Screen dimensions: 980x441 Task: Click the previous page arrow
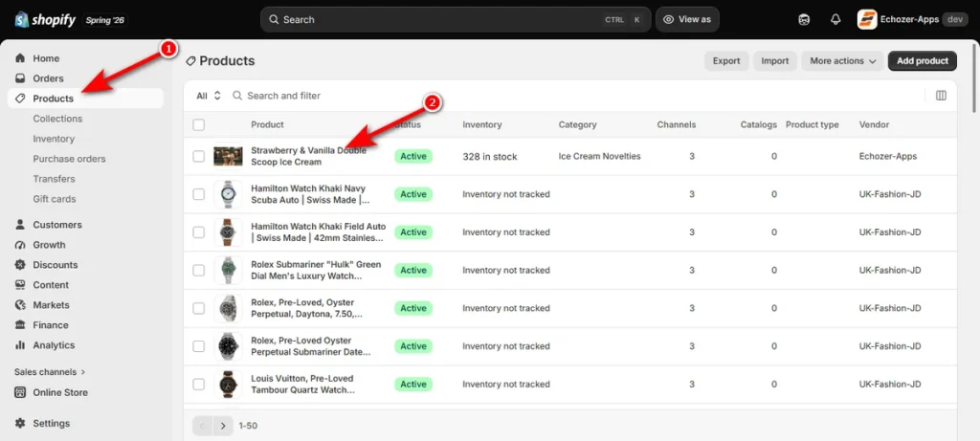tap(203, 426)
